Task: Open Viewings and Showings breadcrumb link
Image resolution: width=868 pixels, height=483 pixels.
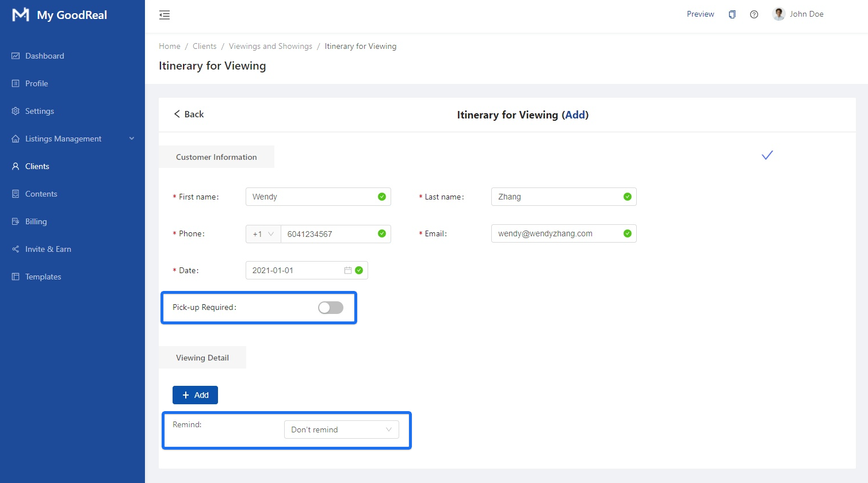Action: (x=270, y=46)
